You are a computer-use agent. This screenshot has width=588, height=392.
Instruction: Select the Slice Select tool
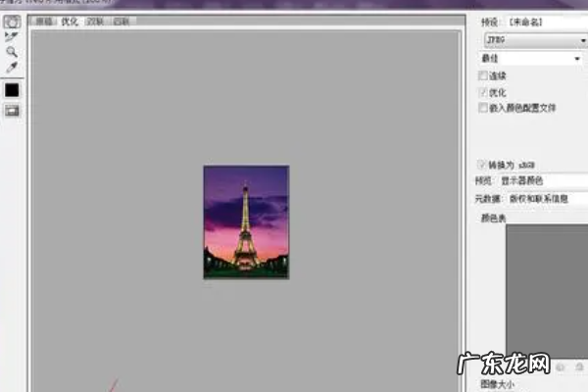[11, 37]
